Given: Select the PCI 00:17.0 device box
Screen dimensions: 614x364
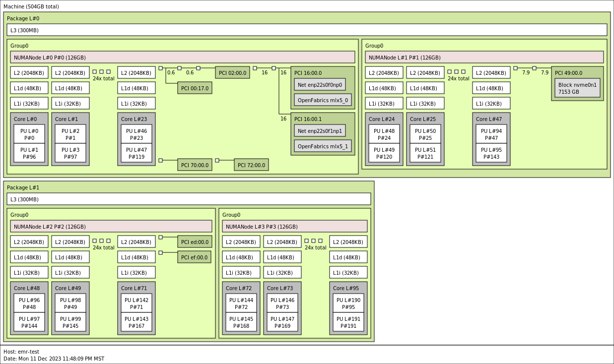Looking at the screenshot, I should (195, 88).
